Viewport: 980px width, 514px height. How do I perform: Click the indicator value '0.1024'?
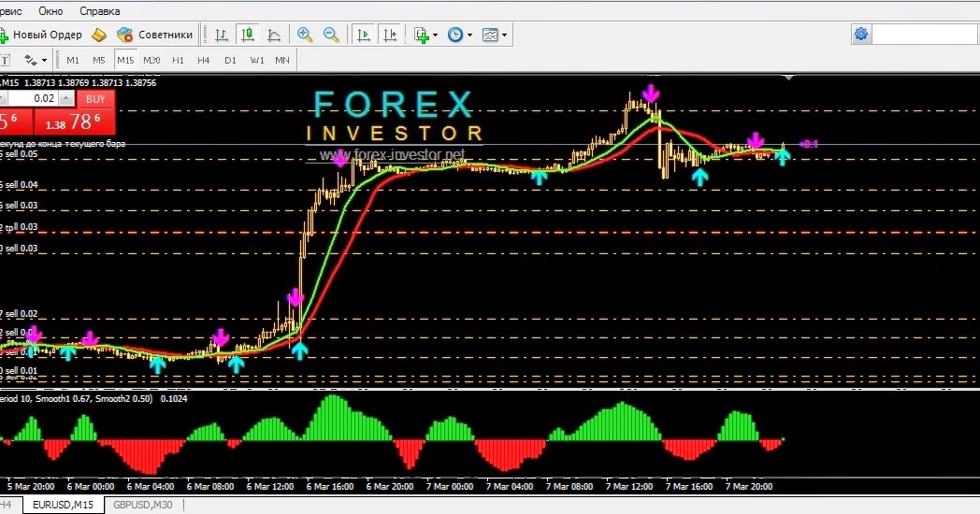[174, 398]
